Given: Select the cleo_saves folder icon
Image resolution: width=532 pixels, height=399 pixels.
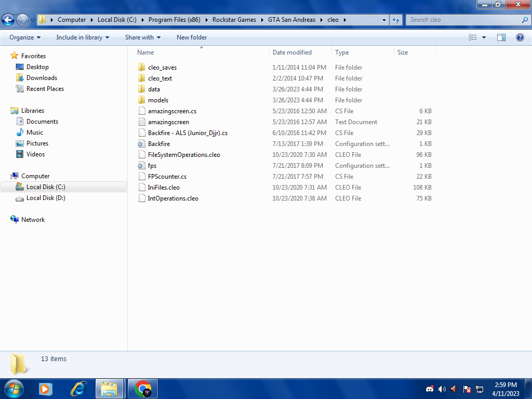Looking at the screenshot, I should click(142, 67).
